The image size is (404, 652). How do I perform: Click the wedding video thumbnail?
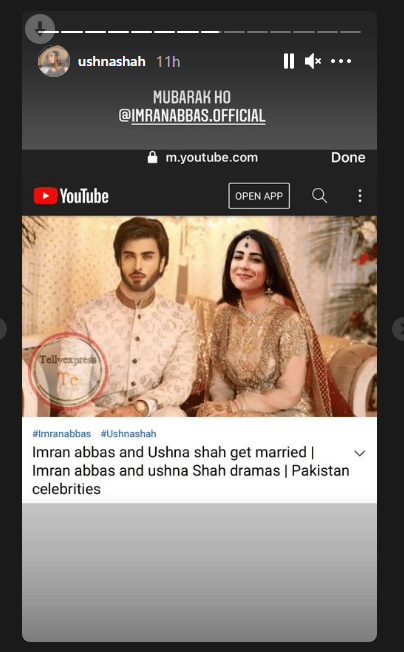tap(200, 316)
